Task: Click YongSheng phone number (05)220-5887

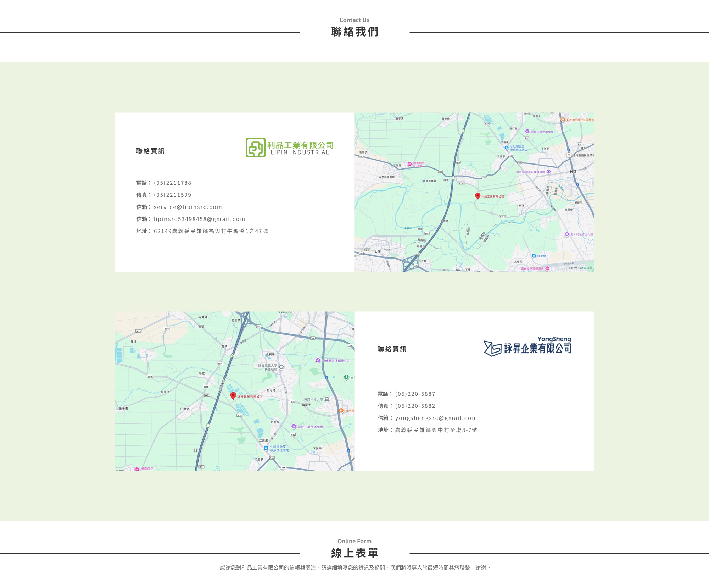Action: point(415,394)
